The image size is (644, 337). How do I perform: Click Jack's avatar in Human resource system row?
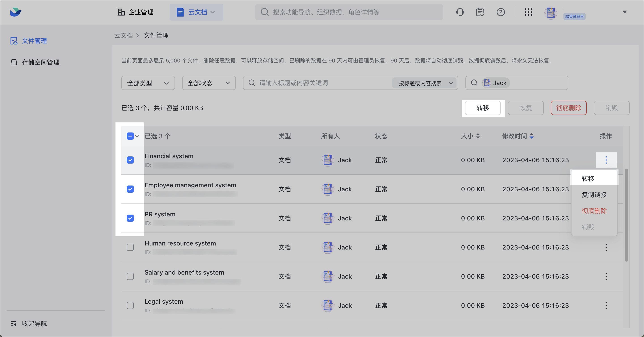(328, 247)
